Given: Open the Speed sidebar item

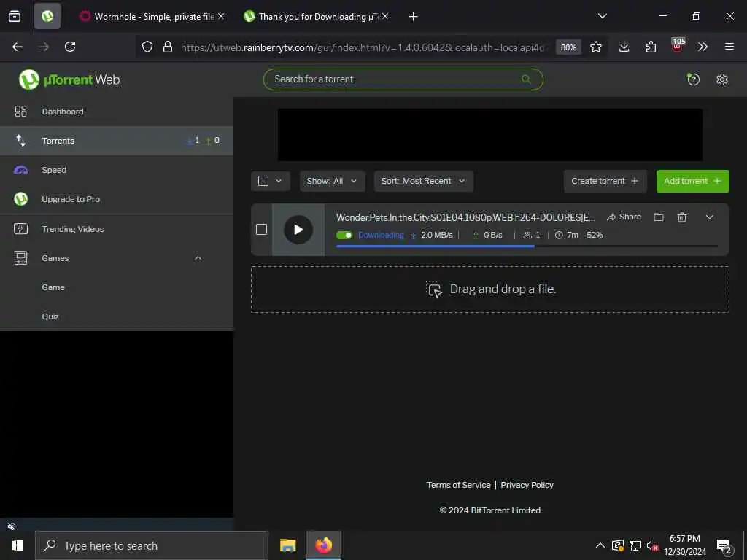Looking at the screenshot, I should (x=117, y=170).
